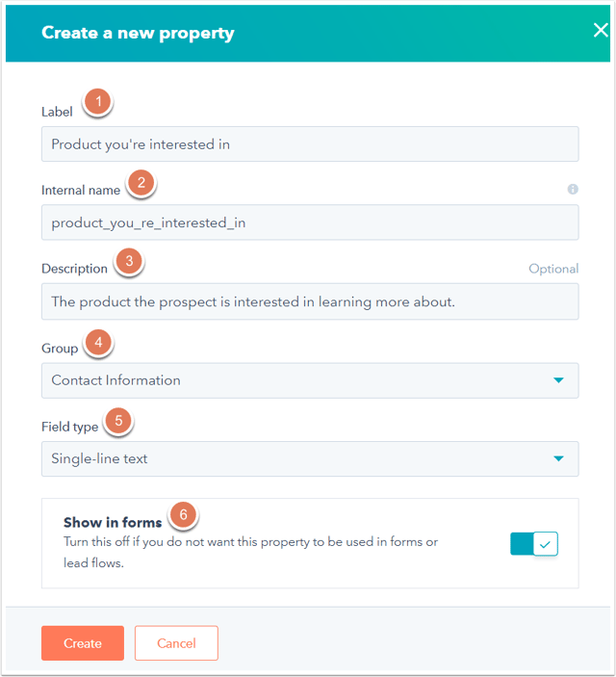Click the Cancel button
The width and height of the screenshot is (616, 677).
click(x=176, y=643)
